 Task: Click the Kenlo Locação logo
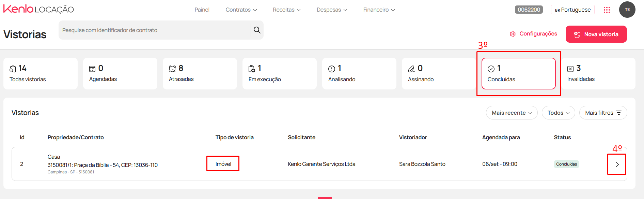[x=38, y=9]
